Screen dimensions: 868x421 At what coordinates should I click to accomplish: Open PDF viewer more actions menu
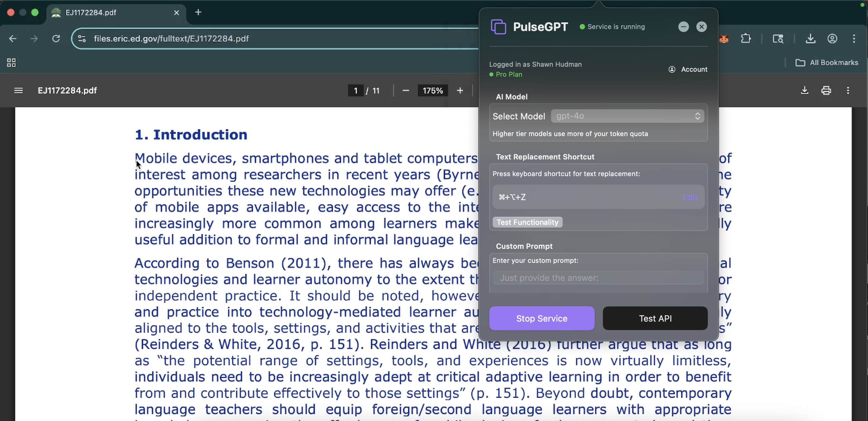pos(848,90)
